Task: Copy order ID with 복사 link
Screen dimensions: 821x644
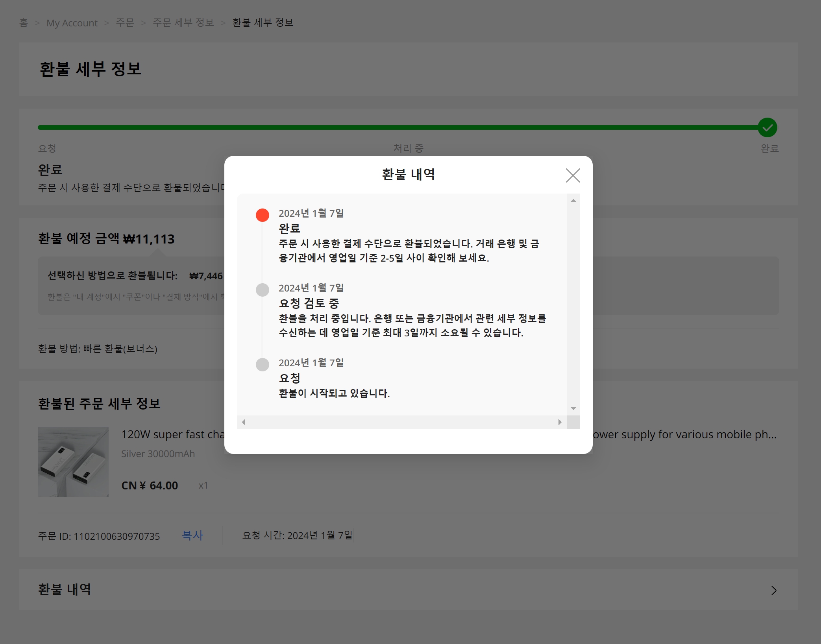Action: pos(192,535)
